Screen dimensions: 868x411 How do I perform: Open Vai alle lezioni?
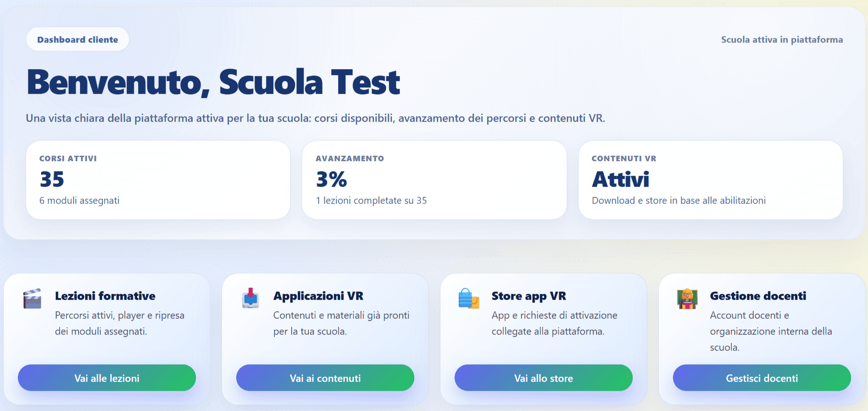tap(106, 378)
